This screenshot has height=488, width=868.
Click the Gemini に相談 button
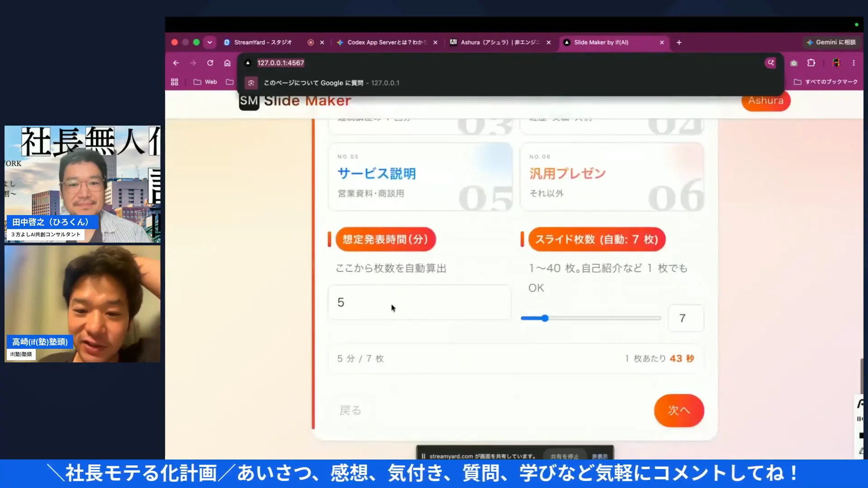click(831, 42)
